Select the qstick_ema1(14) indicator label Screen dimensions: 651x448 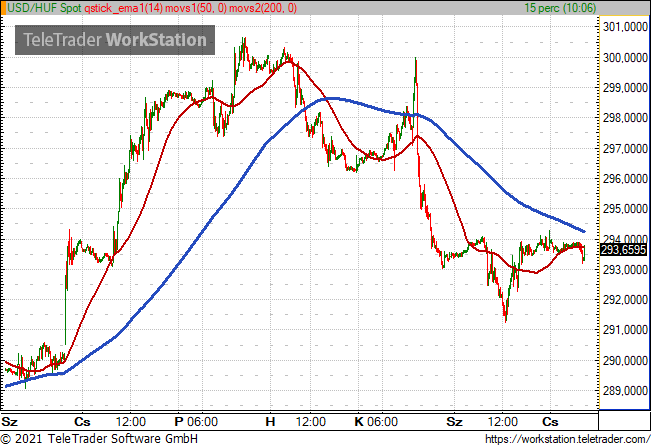(x=123, y=8)
